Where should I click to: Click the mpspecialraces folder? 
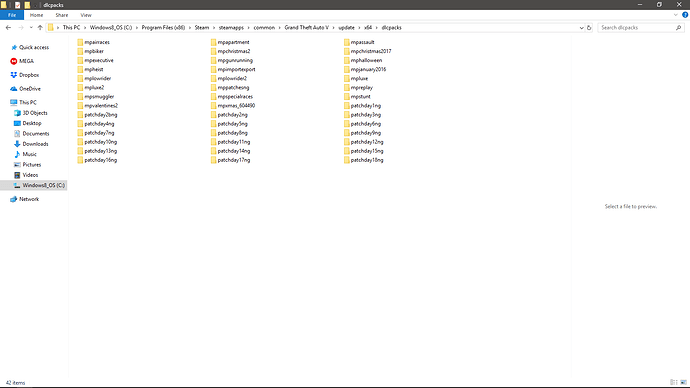pyautogui.click(x=231, y=97)
